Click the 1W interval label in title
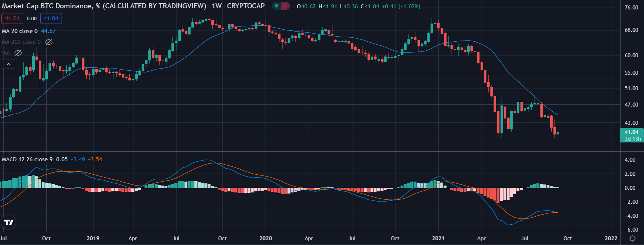This screenshot has height=245, width=644. (x=217, y=6)
